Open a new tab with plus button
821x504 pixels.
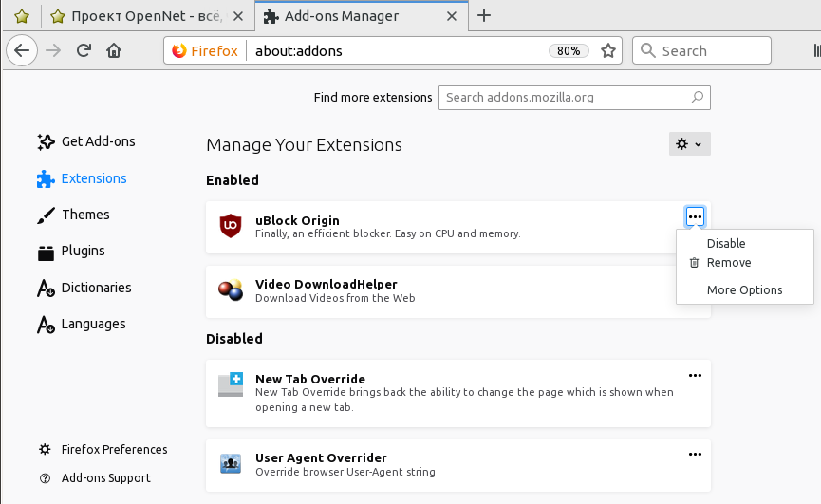tap(484, 15)
